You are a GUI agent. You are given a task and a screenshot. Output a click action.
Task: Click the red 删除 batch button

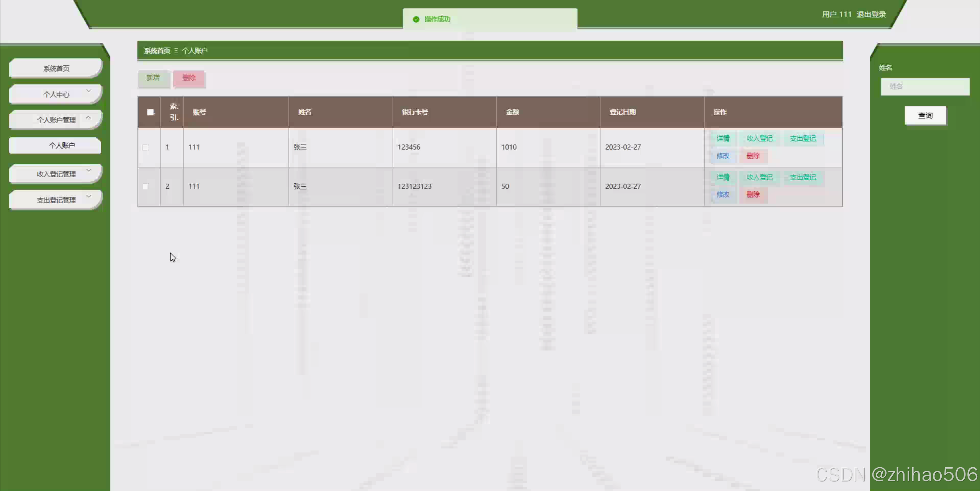(x=189, y=78)
